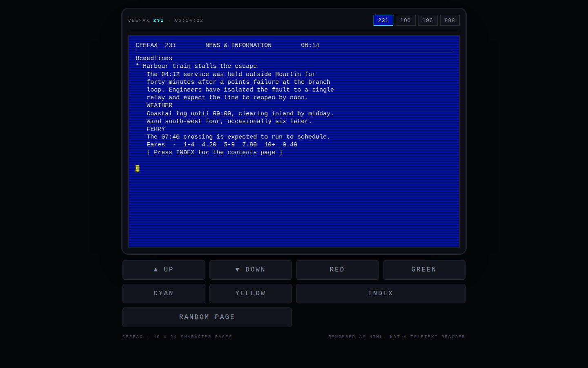The image size is (588, 368).
Task: Load a RANDOM PAGE
Action: pyautogui.click(x=207, y=317)
